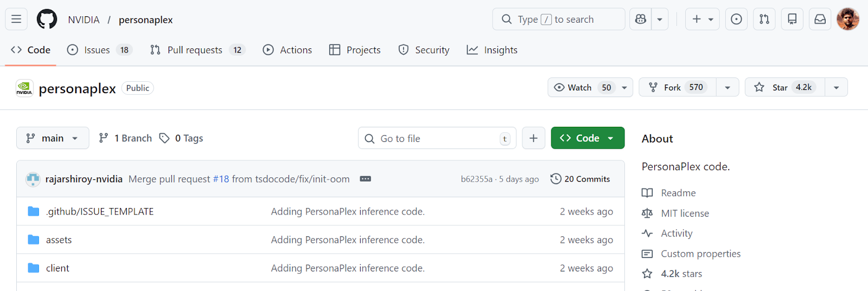Open repositories icon in header
Image resolution: width=868 pixels, height=291 pixels.
pos(792,20)
